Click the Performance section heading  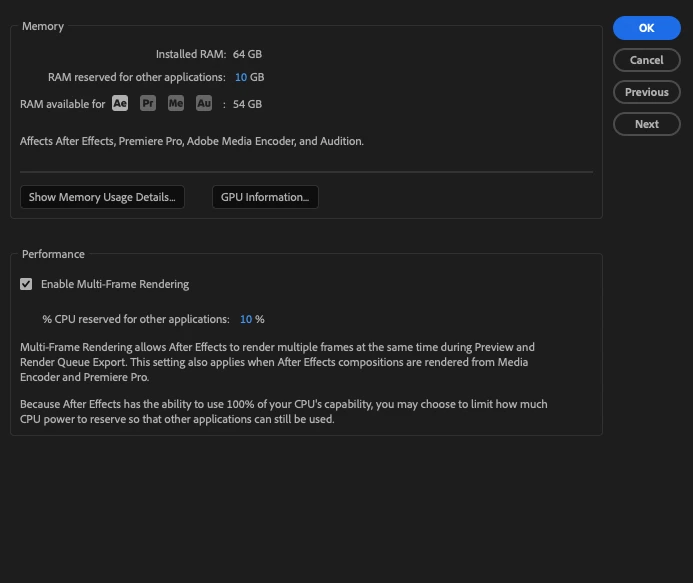point(53,254)
